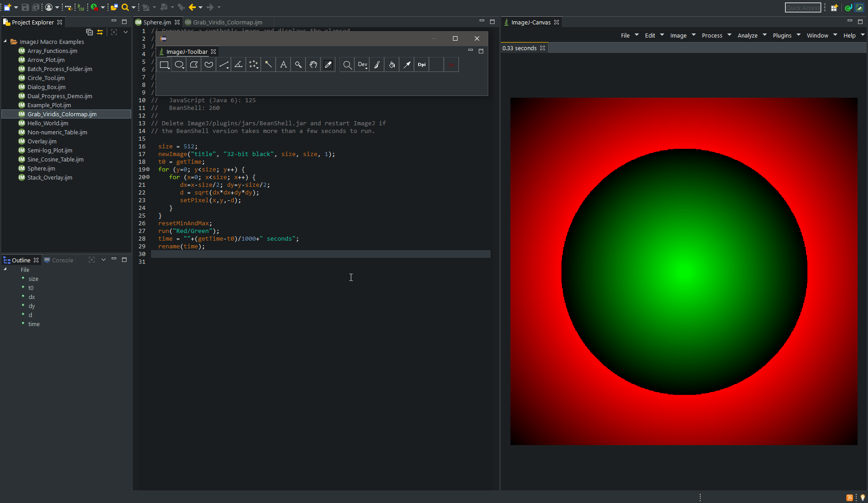Switch to the Console view
Image resolution: width=868 pixels, height=503 pixels.
point(62,260)
